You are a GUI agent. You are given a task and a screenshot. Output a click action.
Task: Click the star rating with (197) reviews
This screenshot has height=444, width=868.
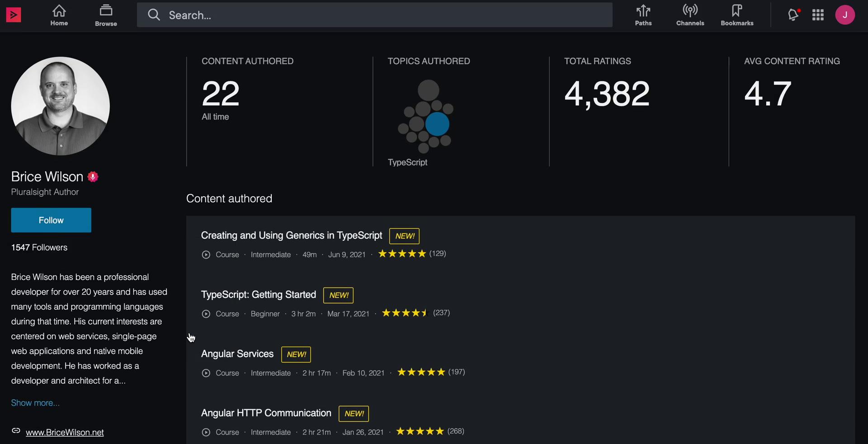point(421,372)
